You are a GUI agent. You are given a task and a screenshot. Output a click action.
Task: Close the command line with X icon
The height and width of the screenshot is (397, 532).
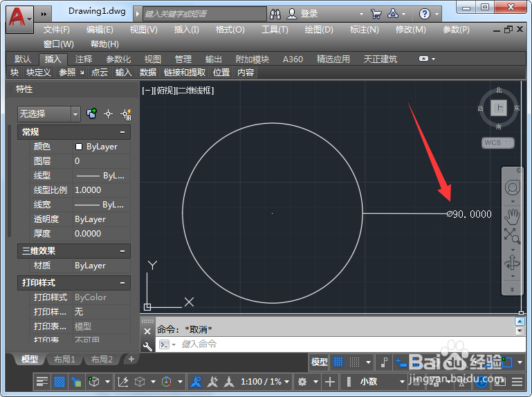pyautogui.click(x=147, y=331)
